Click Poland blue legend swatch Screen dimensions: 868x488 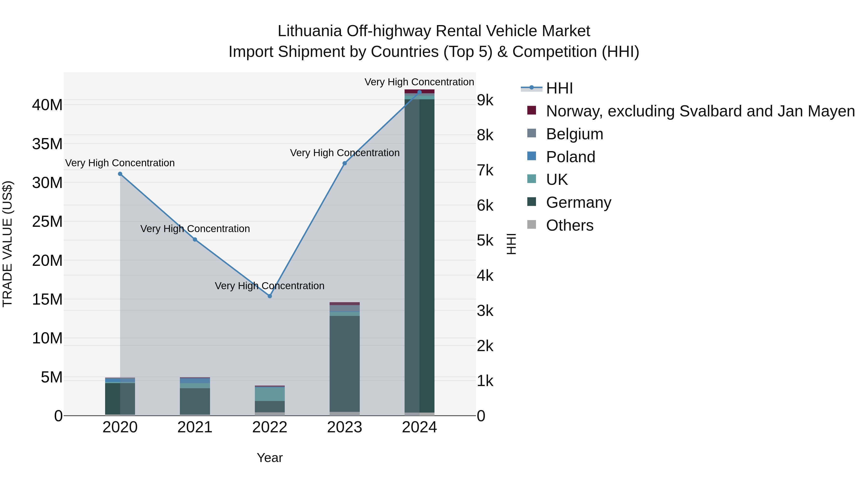[531, 156]
